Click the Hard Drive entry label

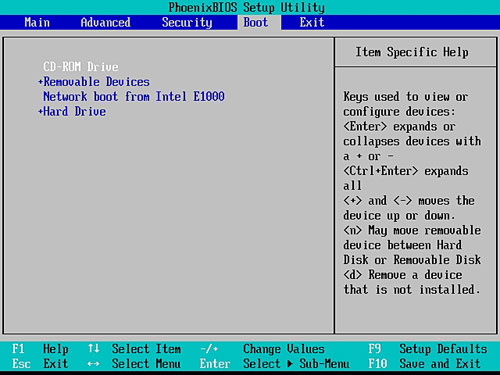75,111
